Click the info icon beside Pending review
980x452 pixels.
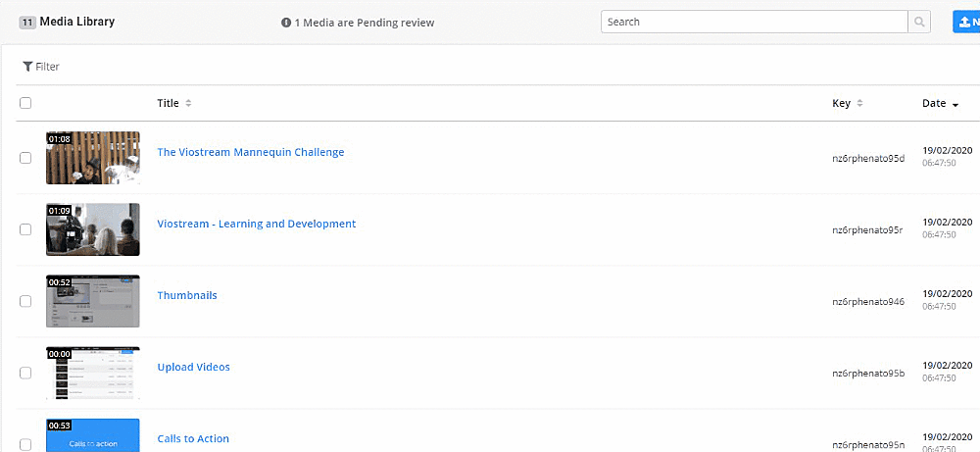[286, 23]
